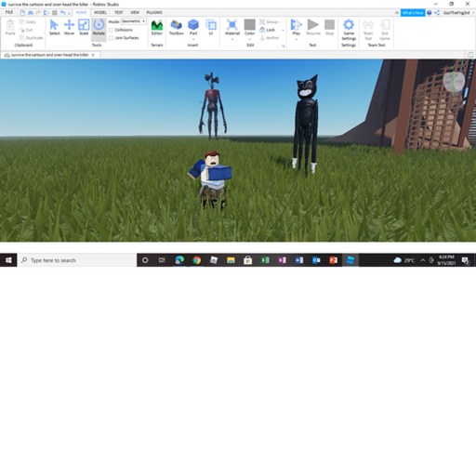Image resolution: width=476 pixels, height=476 pixels.
Task: Enable the Collisions checkbox
Action: pos(111,30)
